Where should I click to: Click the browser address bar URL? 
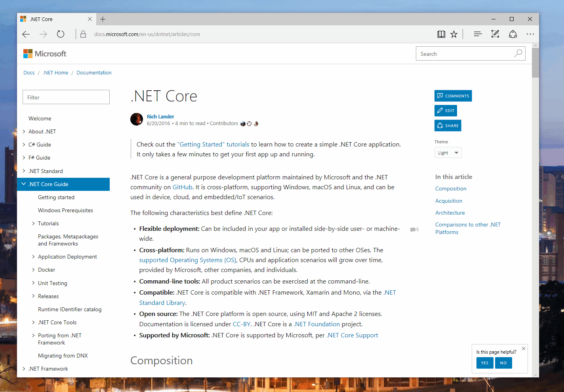point(147,34)
